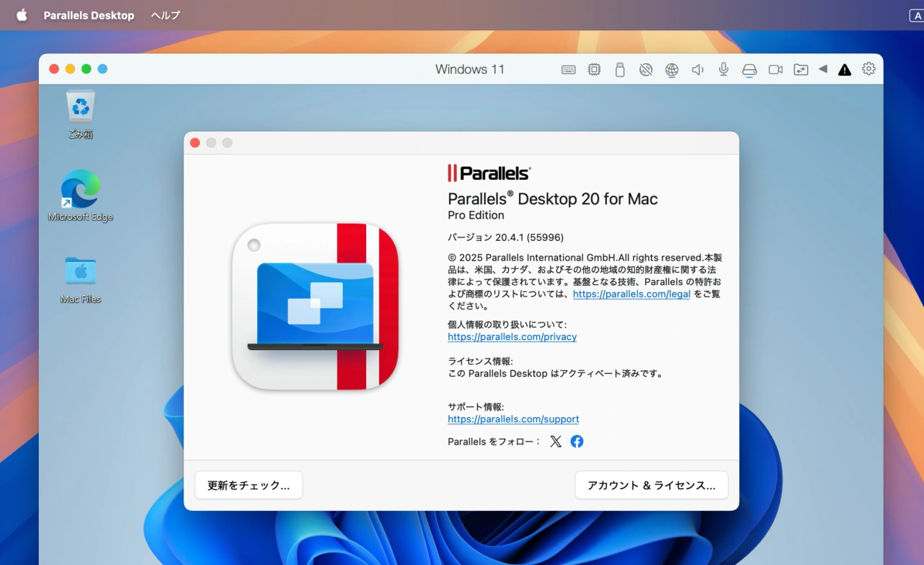The width and height of the screenshot is (924, 565).
Task: Open the network globe icon
Action: [x=671, y=69]
